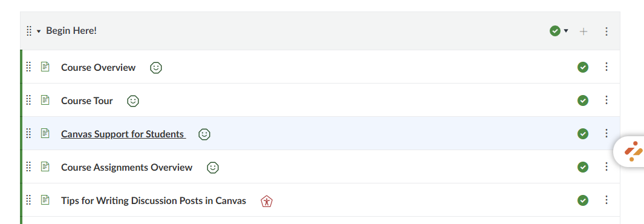Toggle published status for Course Assignments Overview
The width and height of the screenshot is (644, 224).
coord(583,167)
